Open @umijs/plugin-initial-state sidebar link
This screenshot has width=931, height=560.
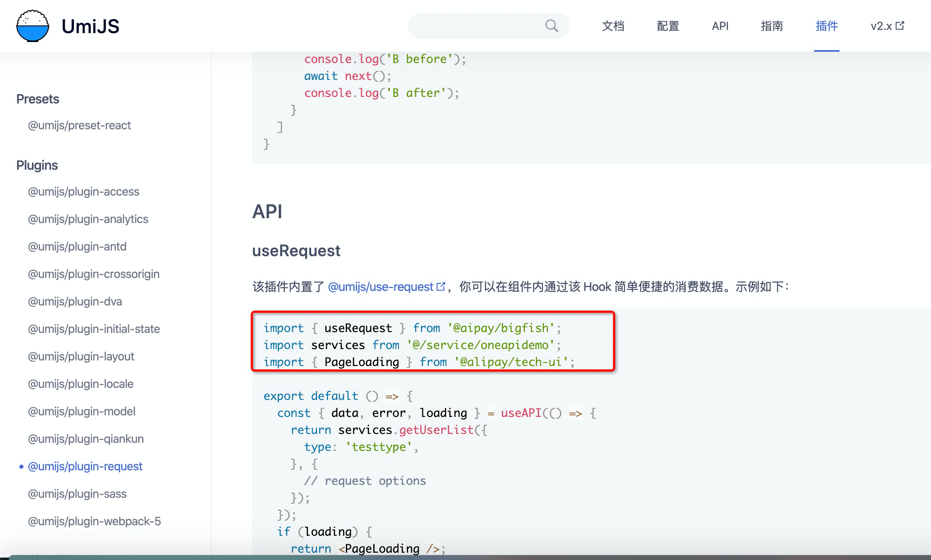tap(94, 329)
